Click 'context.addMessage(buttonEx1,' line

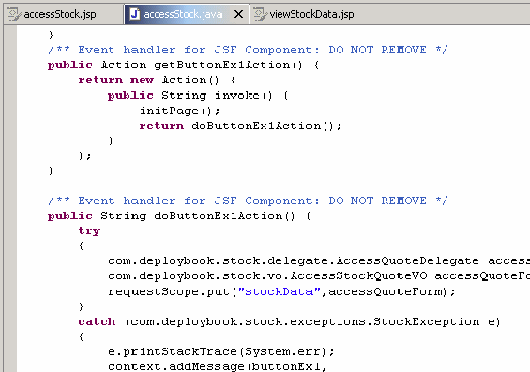point(217,366)
